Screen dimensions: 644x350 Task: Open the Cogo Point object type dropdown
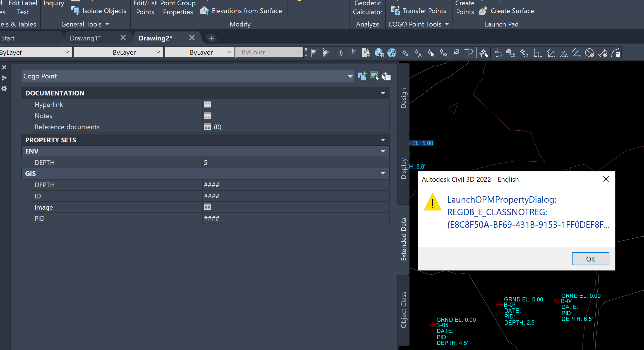click(350, 76)
